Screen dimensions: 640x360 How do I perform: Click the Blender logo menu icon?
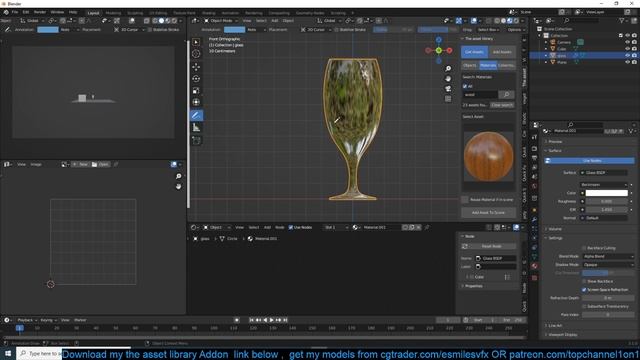6,12
